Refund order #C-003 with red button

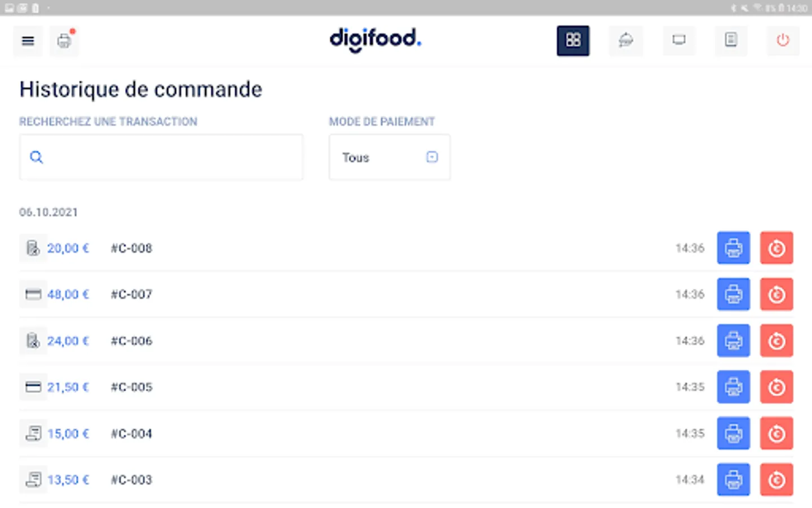point(776,480)
